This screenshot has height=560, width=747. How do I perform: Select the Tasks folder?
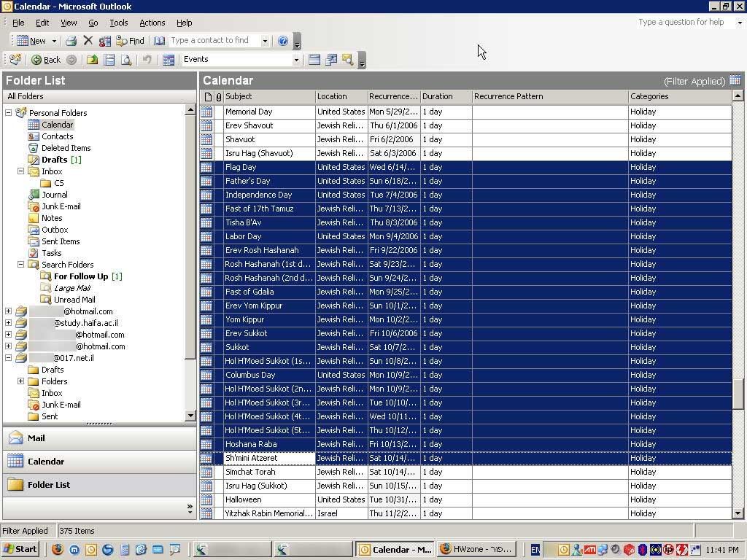(x=51, y=253)
